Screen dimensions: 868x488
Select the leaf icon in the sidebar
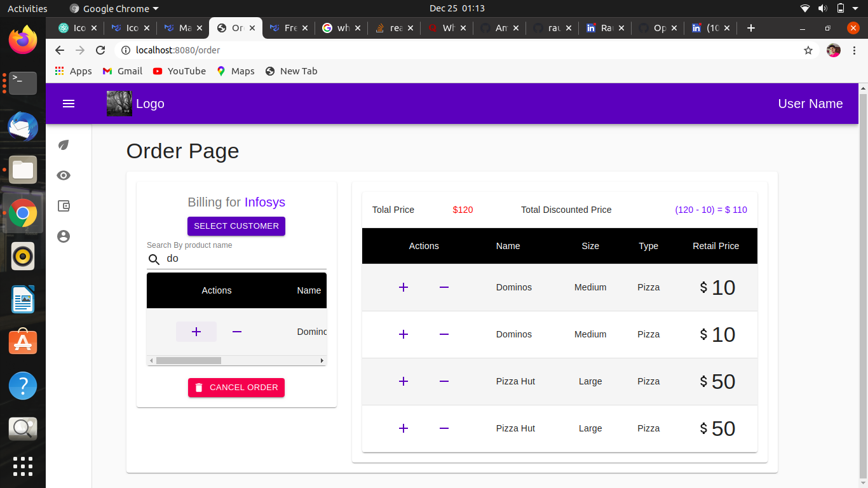click(x=63, y=145)
